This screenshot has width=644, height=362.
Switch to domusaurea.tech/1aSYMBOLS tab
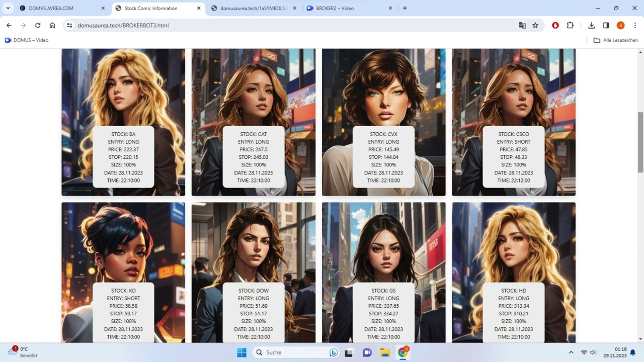click(254, 8)
